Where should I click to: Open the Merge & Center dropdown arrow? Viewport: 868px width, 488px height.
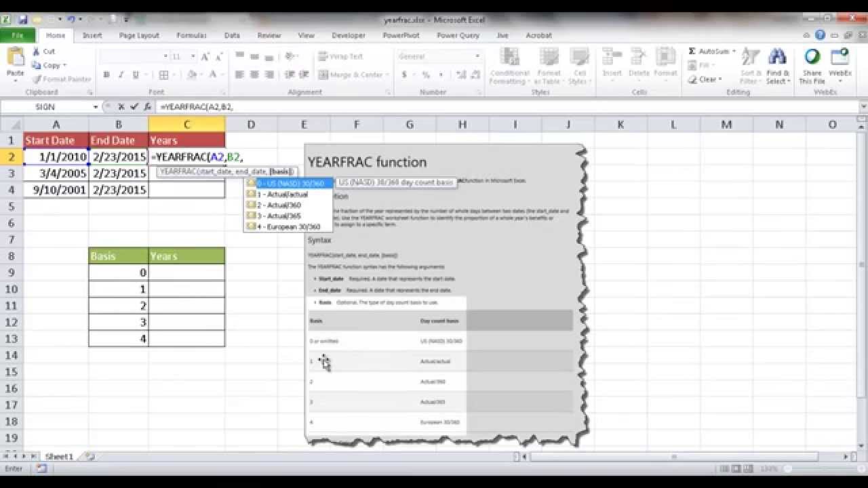[x=389, y=75]
